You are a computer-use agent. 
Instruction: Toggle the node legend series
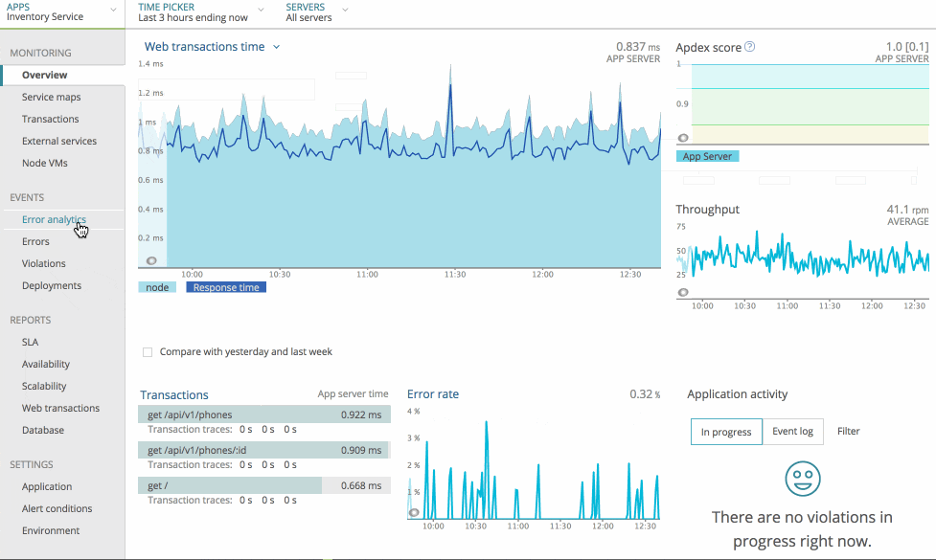(x=157, y=287)
